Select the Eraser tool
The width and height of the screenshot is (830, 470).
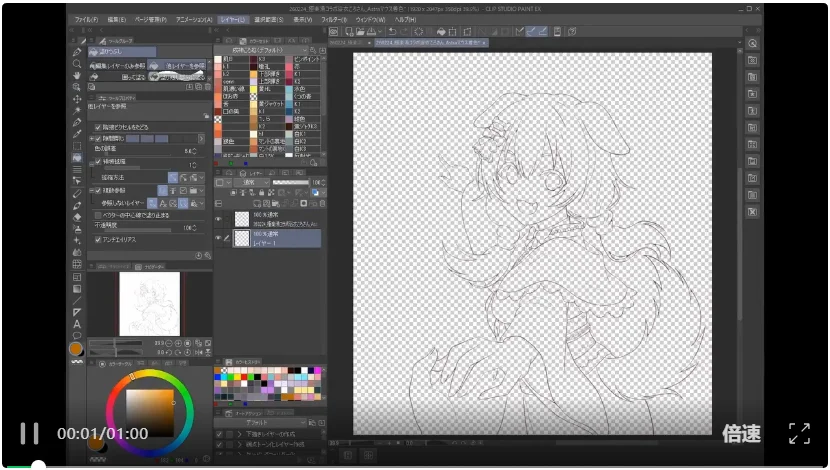click(77, 216)
